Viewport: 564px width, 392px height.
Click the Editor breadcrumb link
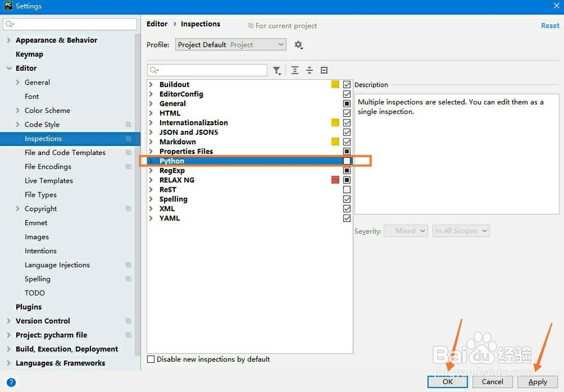[157, 24]
